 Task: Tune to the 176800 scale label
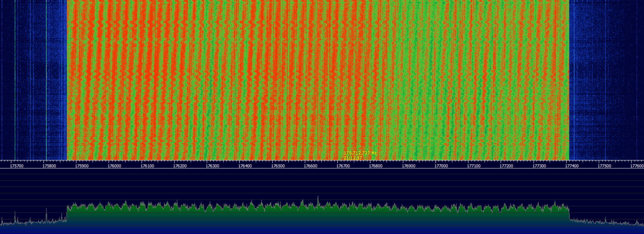[x=376, y=166]
